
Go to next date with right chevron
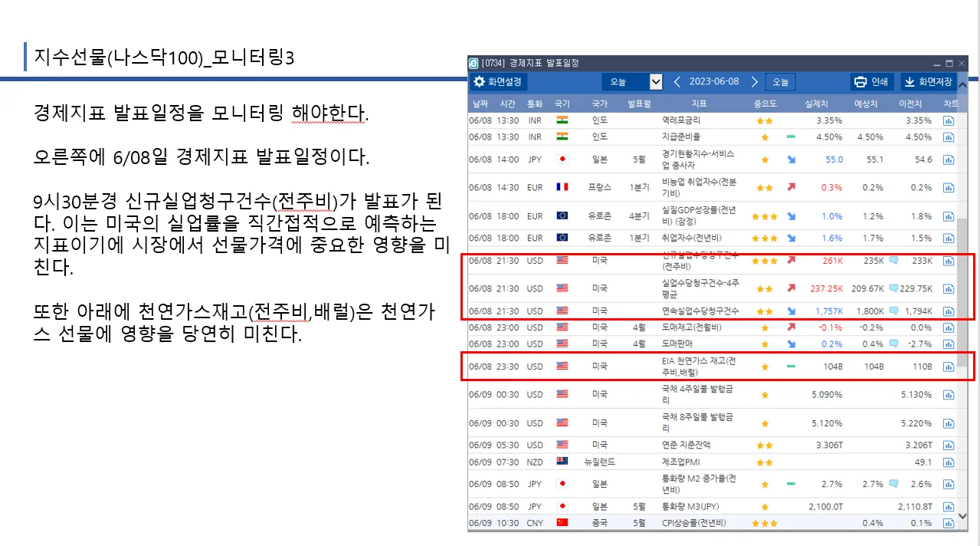pyautogui.click(x=755, y=81)
